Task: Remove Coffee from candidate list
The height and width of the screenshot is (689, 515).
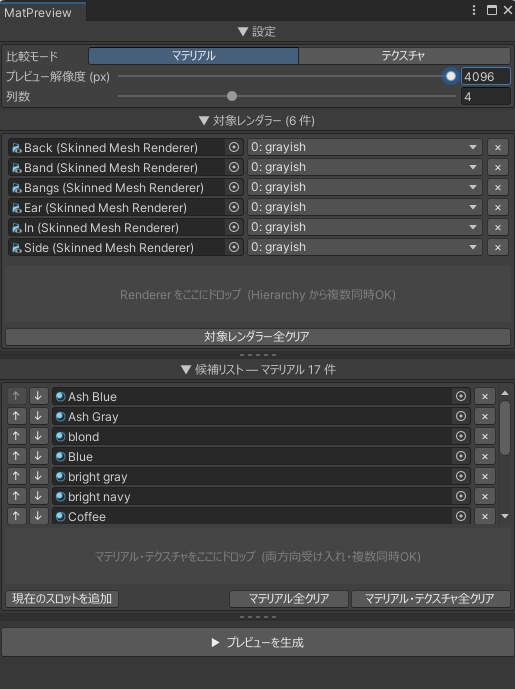Action: pyautogui.click(x=485, y=516)
